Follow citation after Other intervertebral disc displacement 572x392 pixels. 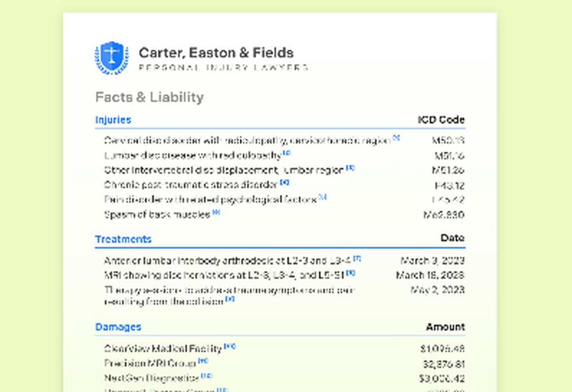coord(350,168)
